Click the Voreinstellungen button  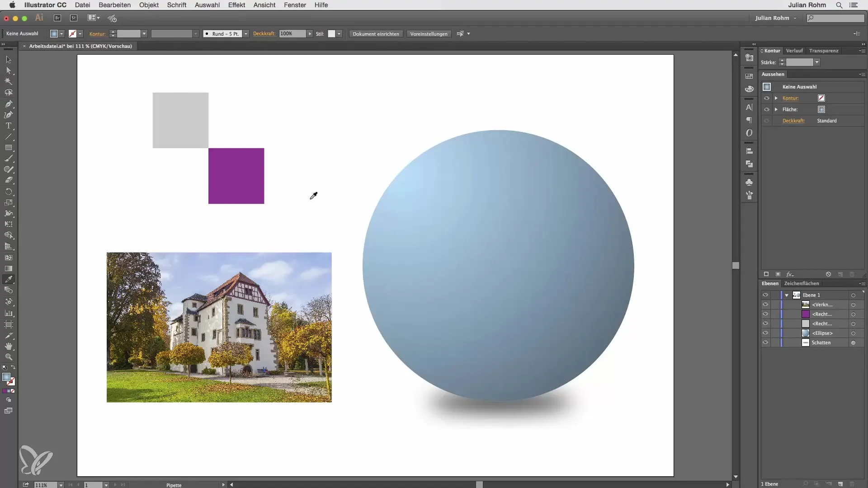tap(429, 34)
